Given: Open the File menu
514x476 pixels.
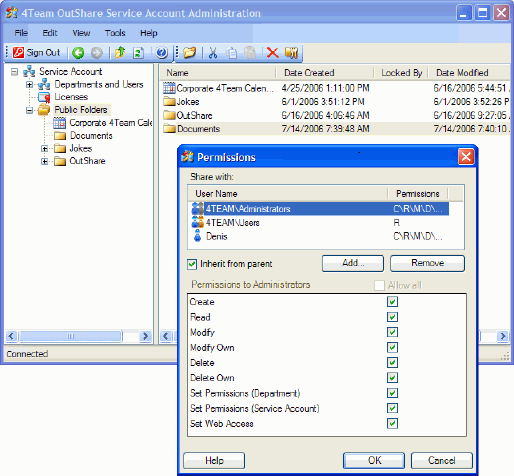Looking at the screenshot, I should 21,33.
